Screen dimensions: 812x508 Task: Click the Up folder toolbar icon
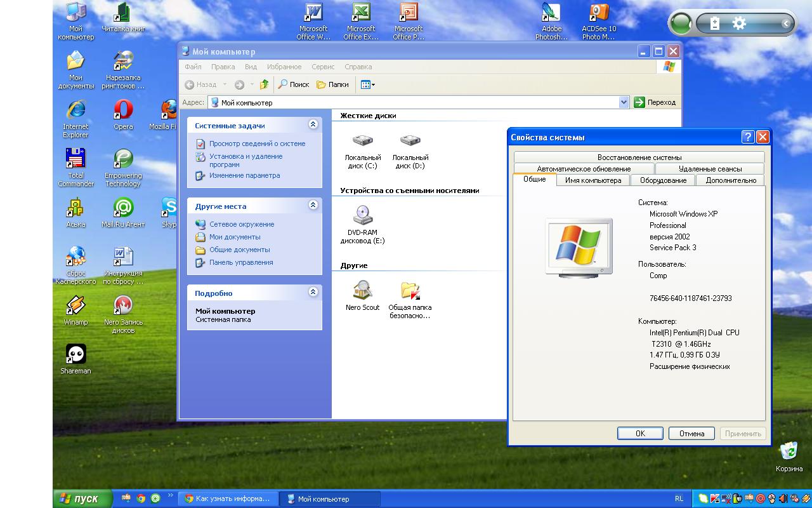(264, 84)
